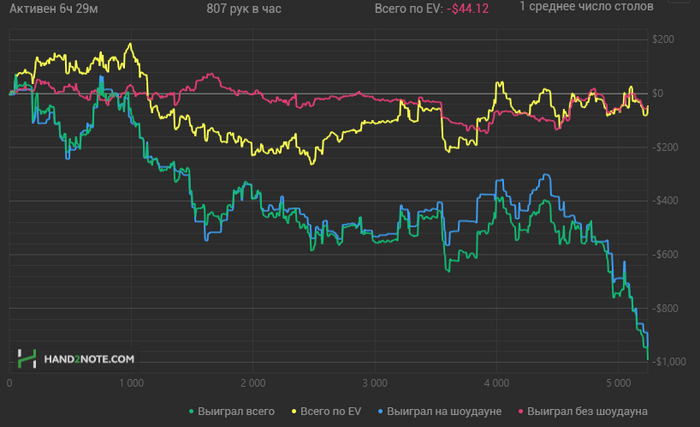Click the 'Активен 6ч 29м' stat
This screenshot has height=427, width=700.
[x=54, y=9]
